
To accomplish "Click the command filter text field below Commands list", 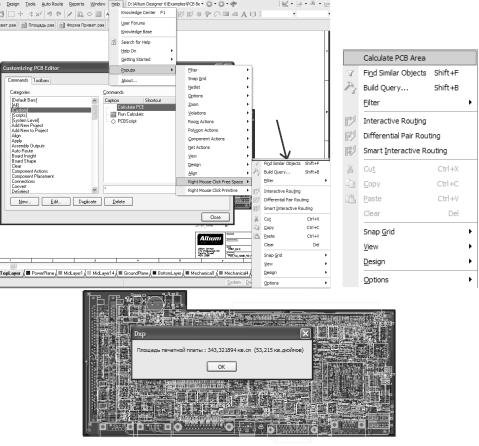I will coord(139,189).
